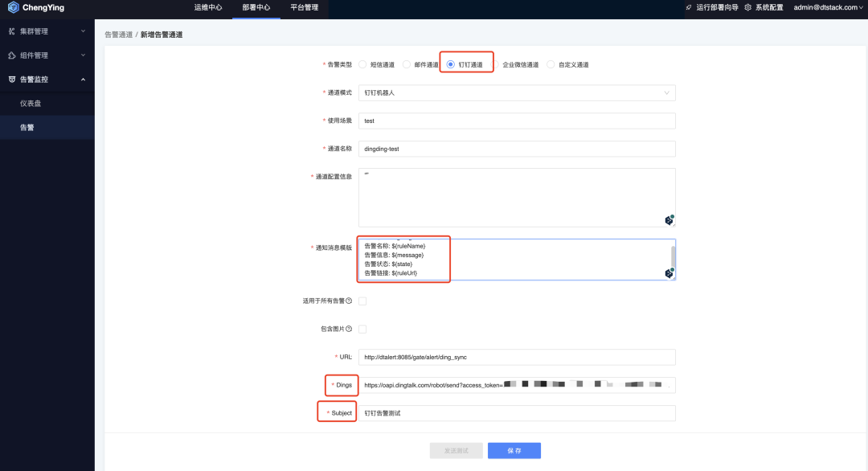The width and height of the screenshot is (868, 471).
Task: Focus the Dings webhook input field
Action: [517, 385]
